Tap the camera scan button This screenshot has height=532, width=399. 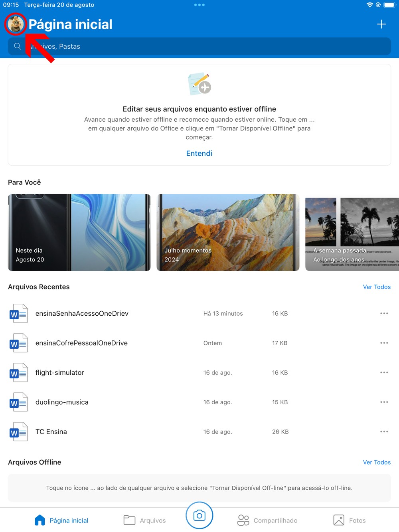point(199,516)
